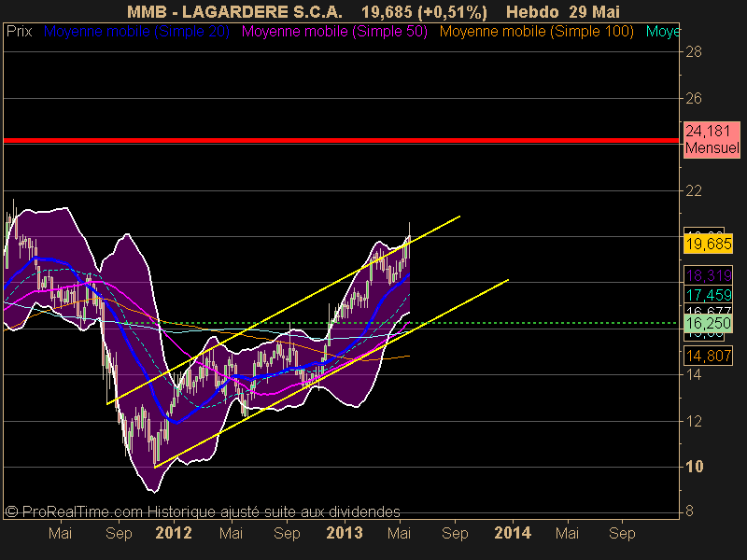747x560 pixels.
Task: Select the upper yellow channel trendline
Action: coord(284,310)
